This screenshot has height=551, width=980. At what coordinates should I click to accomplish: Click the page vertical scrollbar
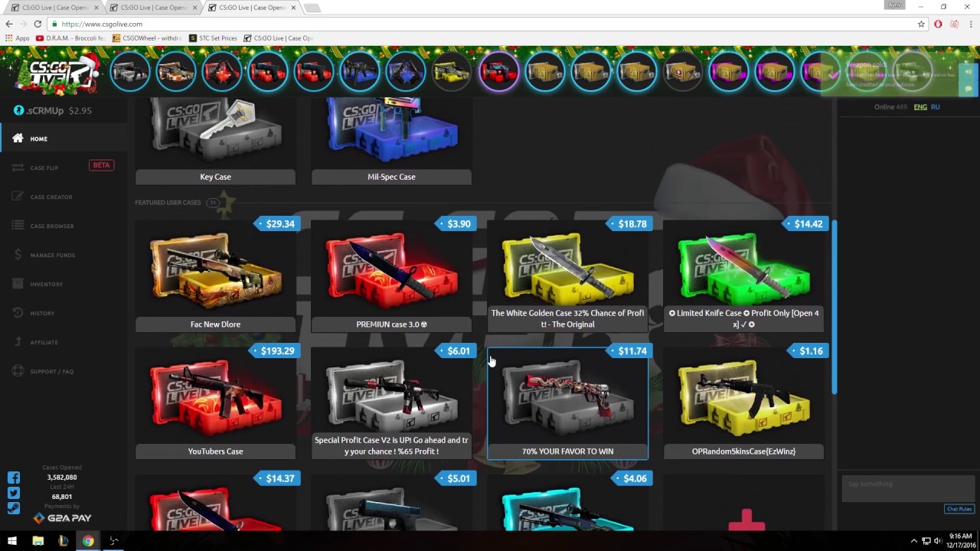tap(835, 306)
